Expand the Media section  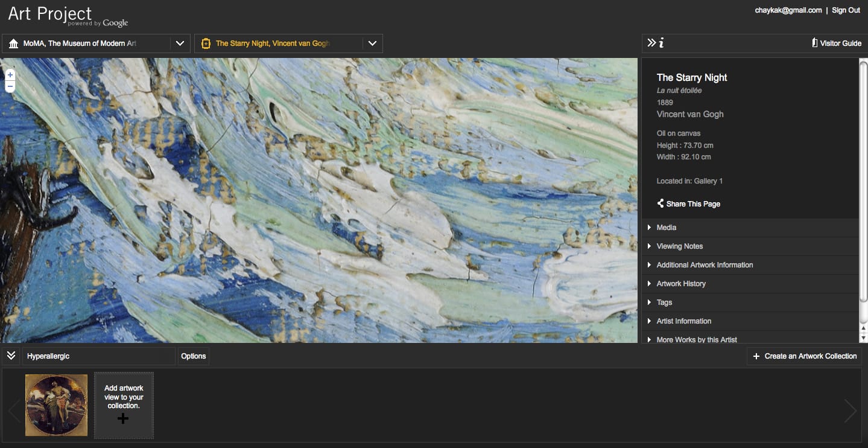[x=667, y=228]
